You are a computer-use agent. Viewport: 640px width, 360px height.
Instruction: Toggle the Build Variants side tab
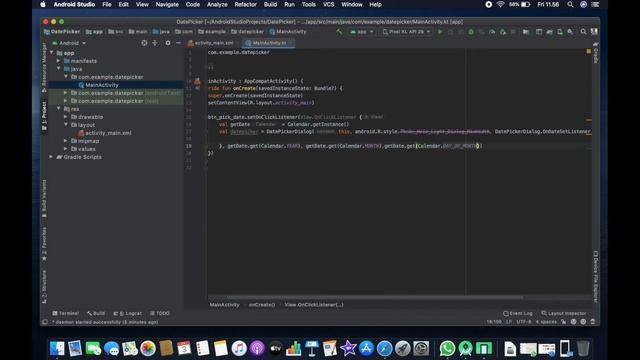point(44,199)
